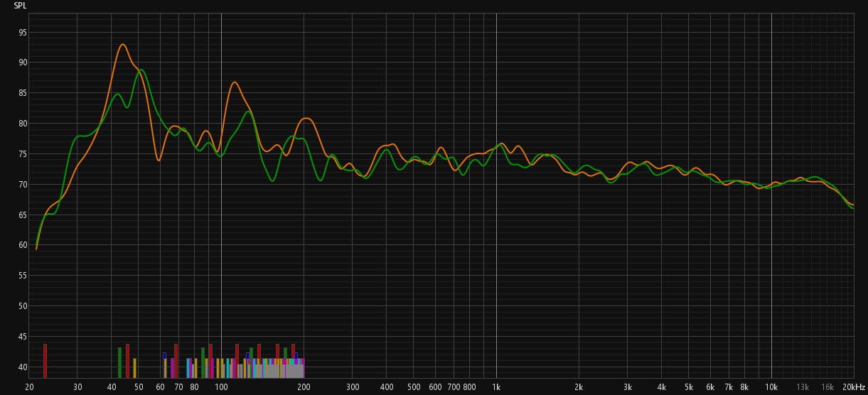Select the orange curve peak just above 100 Hz
This screenshot has width=868, height=395.
[x=234, y=82]
